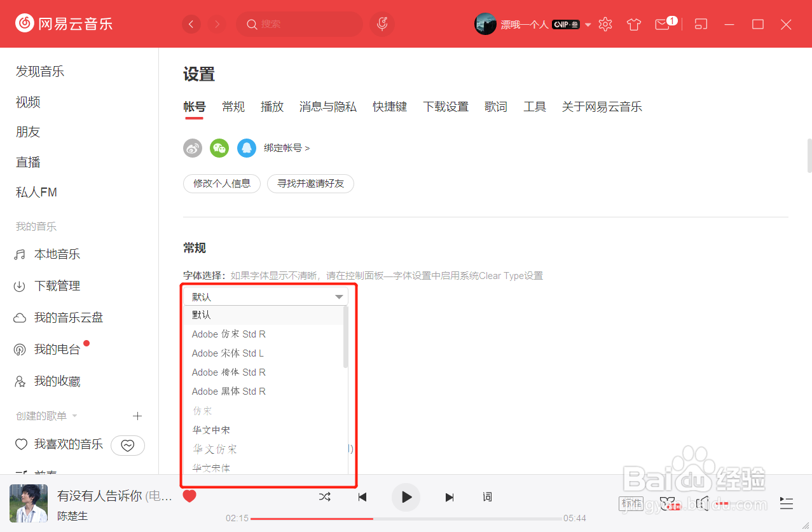Click 寻找并邀请好友 button
Viewport: 812px width, 532px height.
[310, 184]
